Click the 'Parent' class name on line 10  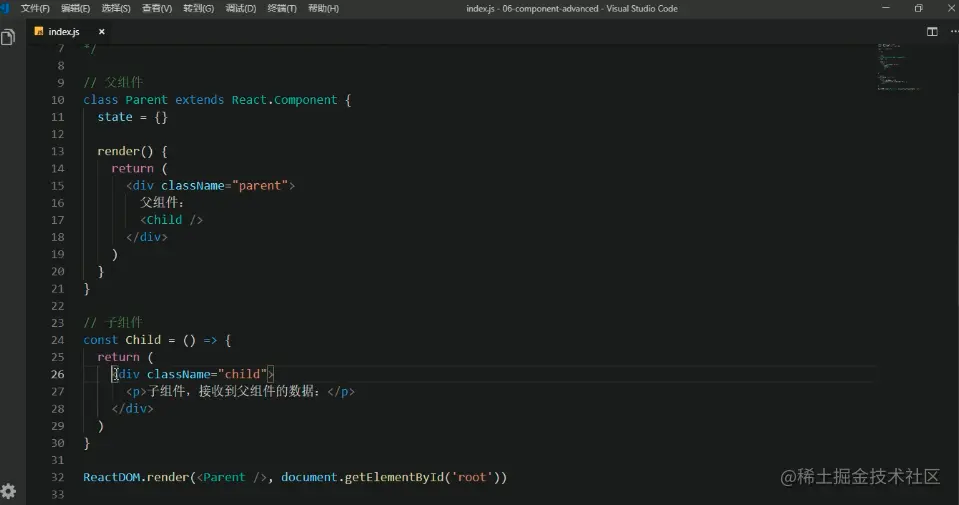[146, 100]
